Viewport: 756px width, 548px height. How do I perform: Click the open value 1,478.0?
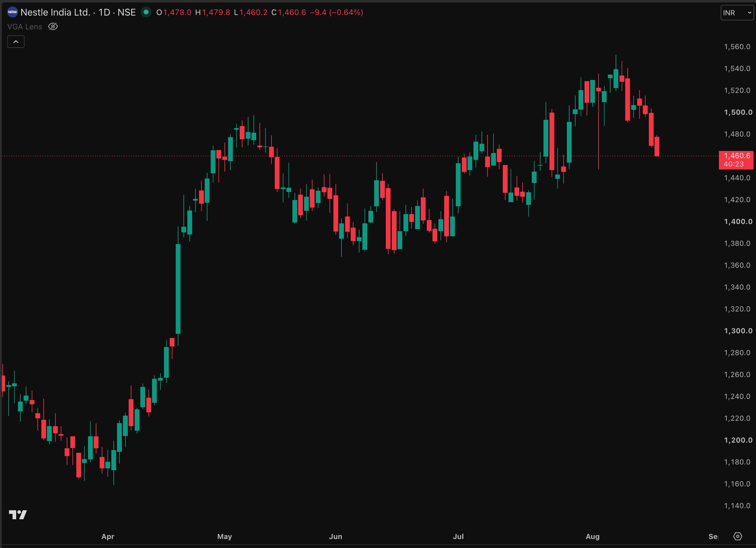pyautogui.click(x=177, y=12)
